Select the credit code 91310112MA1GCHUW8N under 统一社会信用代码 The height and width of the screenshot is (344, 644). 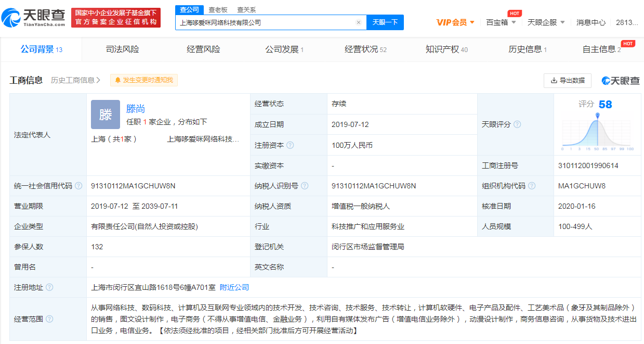(x=133, y=186)
